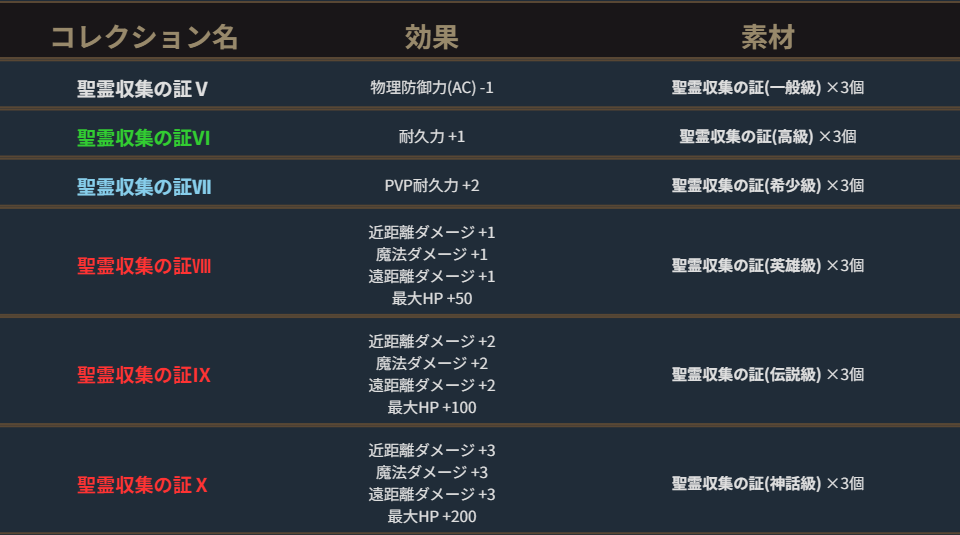Click material 聖霊収集の証(一般級) ×3個

pyautogui.click(x=767, y=88)
